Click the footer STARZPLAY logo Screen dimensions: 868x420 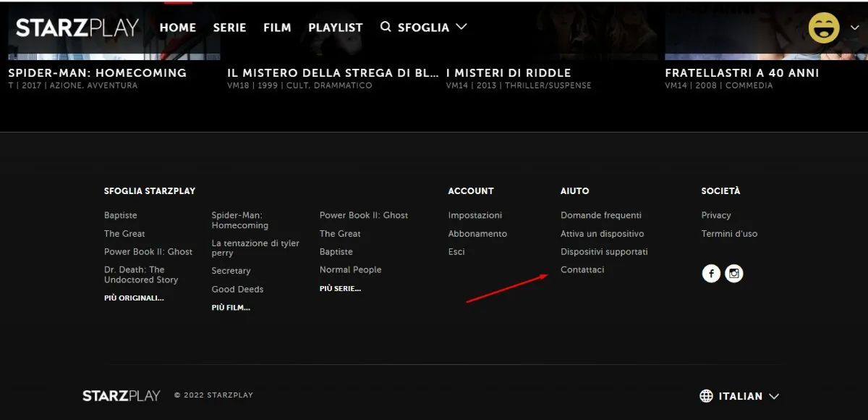[122, 395]
